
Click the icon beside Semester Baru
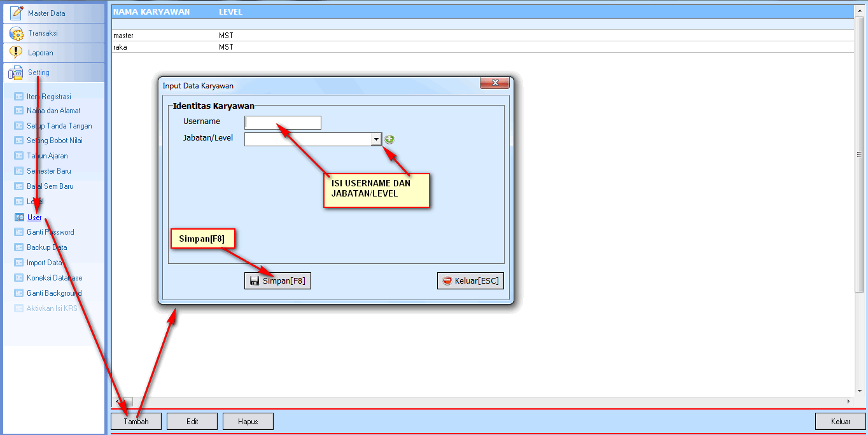coord(19,171)
